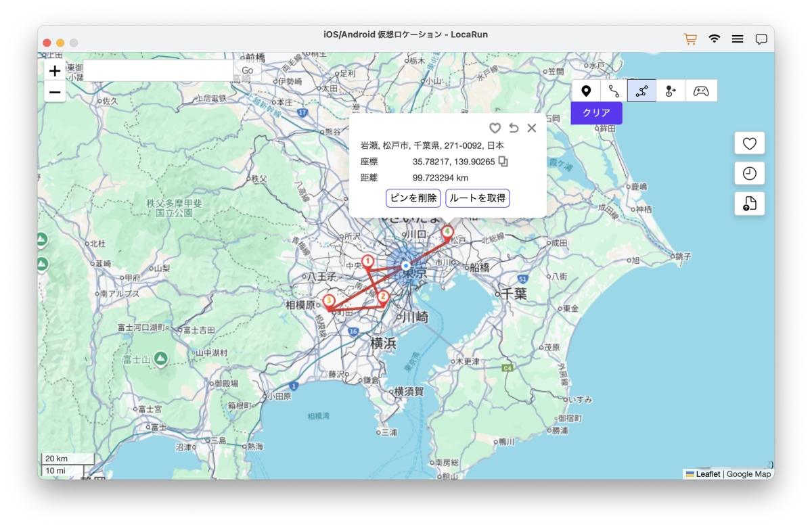Open the feedback chat bubble icon
Viewport: 812px width, 529px height.
coord(761,39)
